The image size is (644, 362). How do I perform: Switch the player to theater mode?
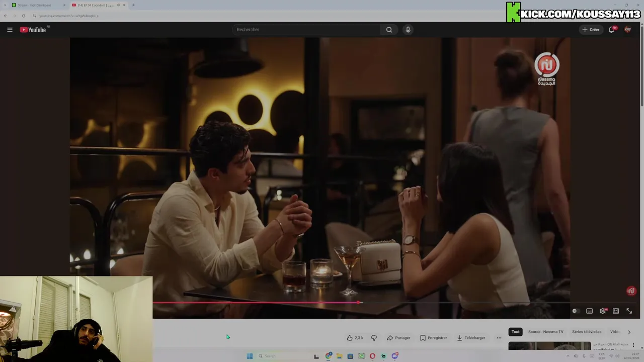(616, 311)
